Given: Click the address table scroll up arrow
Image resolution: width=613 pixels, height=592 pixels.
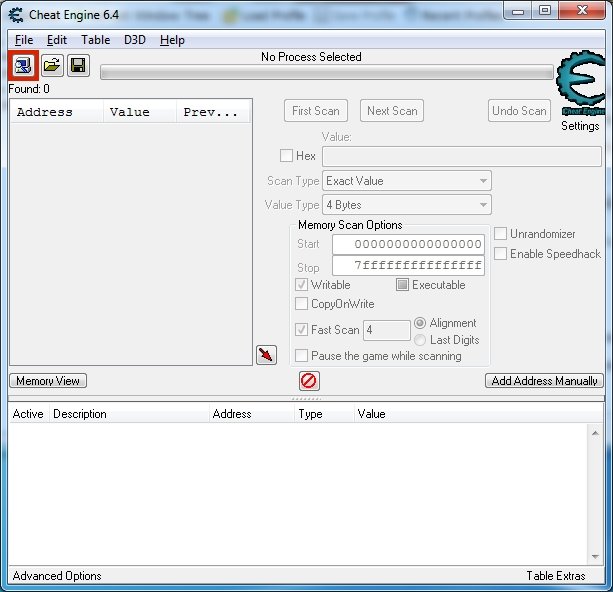Looking at the screenshot, I should [595, 433].
